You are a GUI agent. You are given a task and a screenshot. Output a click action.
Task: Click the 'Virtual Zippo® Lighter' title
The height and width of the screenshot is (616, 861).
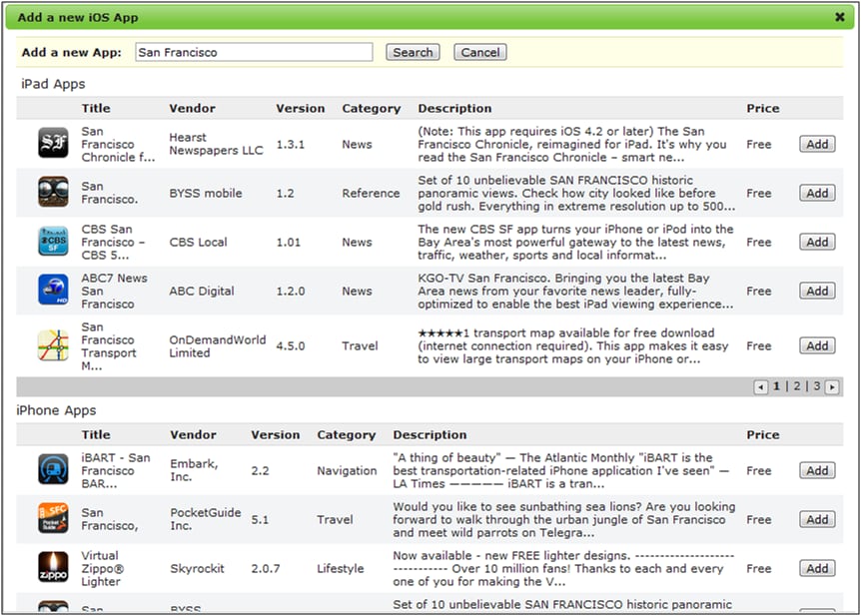coord(102,568)
